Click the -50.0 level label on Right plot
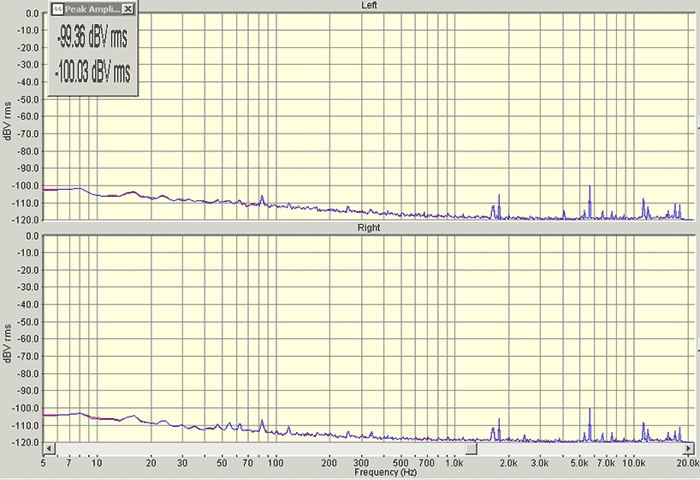This screenshot has height=480, width=700. (29, 322)
